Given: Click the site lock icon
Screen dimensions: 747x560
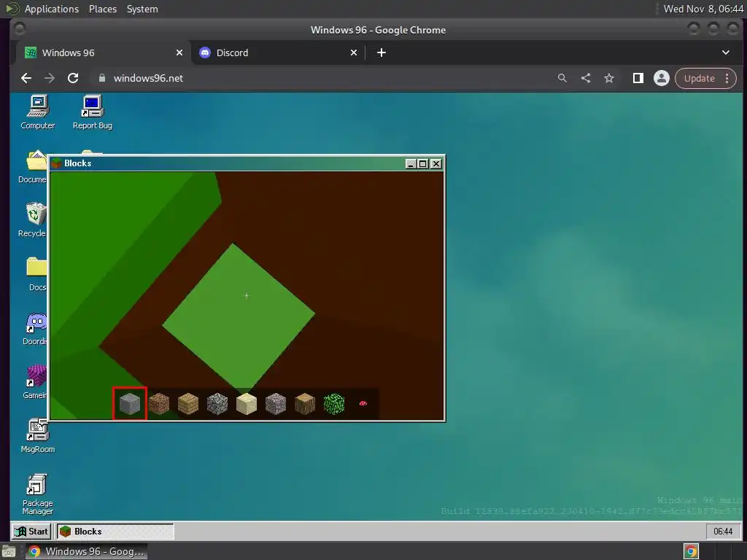Looking at the screenshot, I should pyautogui.click(x=101, y=78).
